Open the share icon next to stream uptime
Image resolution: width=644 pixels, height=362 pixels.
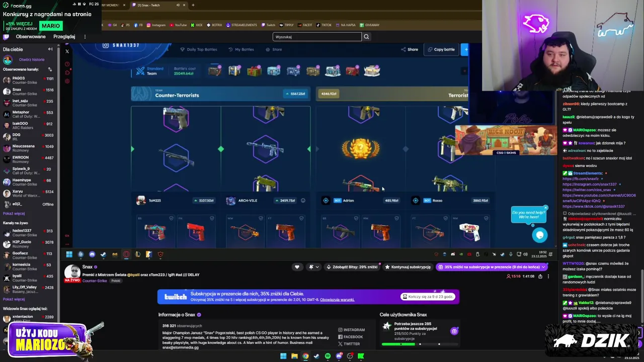(540, 276)
